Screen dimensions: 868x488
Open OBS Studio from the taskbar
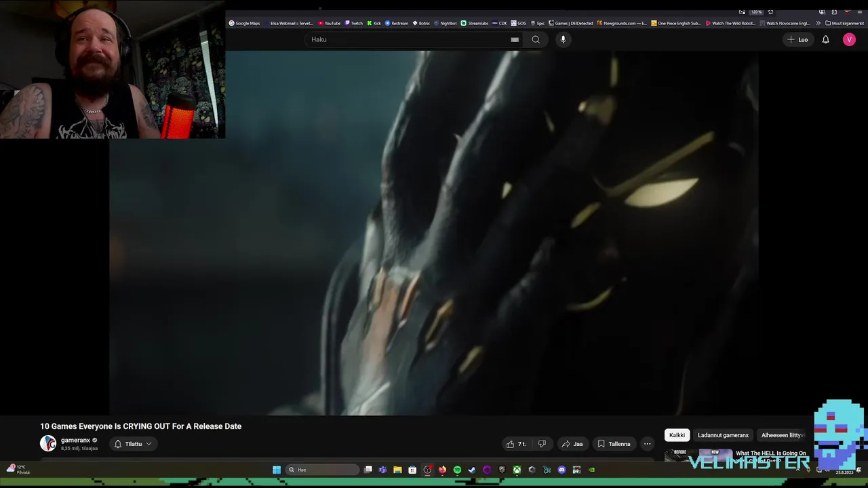427,470
